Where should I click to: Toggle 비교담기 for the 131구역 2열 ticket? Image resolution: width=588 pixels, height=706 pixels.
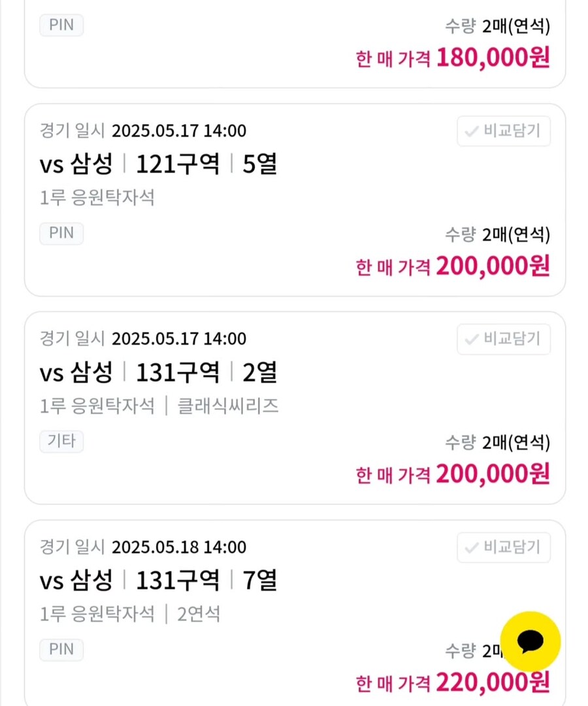click(x=504, y=339)
